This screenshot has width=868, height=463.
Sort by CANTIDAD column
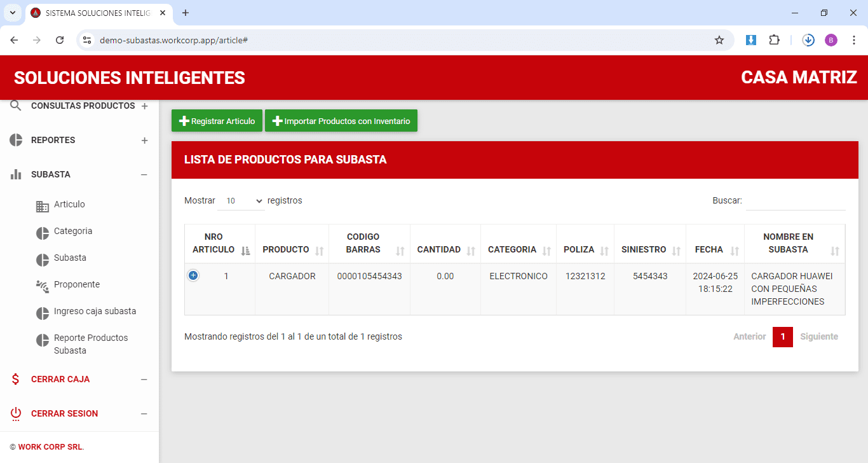(445, 244)
